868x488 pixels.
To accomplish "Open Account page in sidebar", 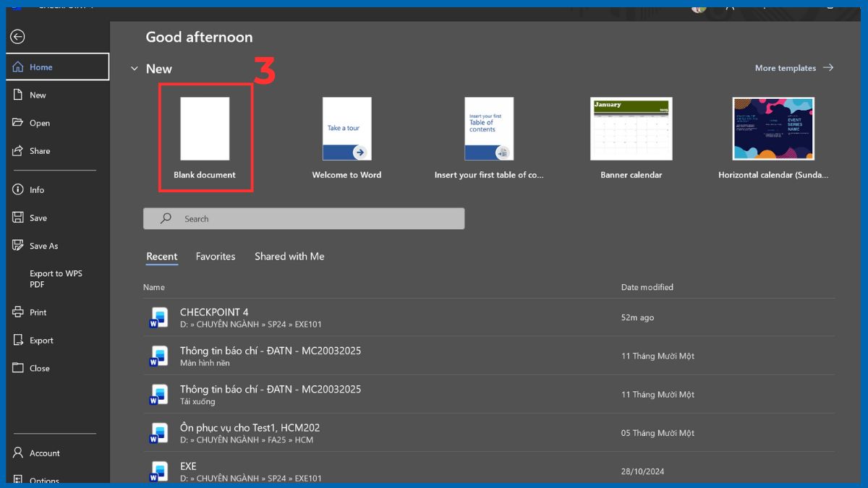I will (44, 453).
